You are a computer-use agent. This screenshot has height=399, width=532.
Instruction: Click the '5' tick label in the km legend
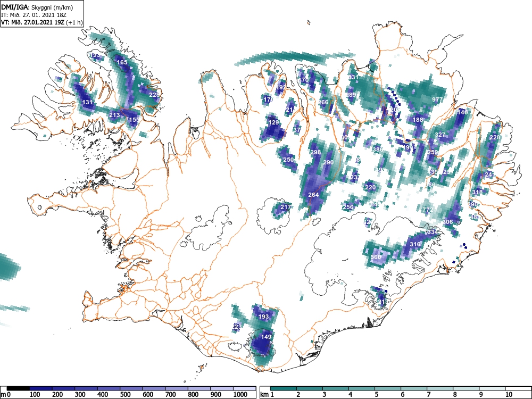377,395
